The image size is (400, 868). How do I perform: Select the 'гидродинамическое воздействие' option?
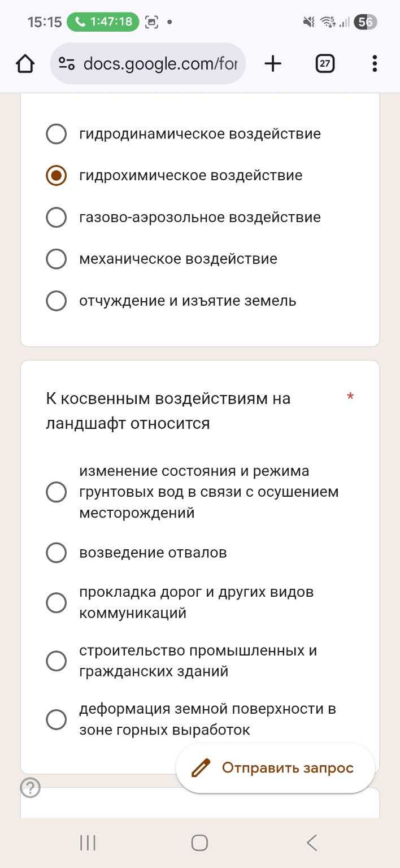(x=56, y=134)
